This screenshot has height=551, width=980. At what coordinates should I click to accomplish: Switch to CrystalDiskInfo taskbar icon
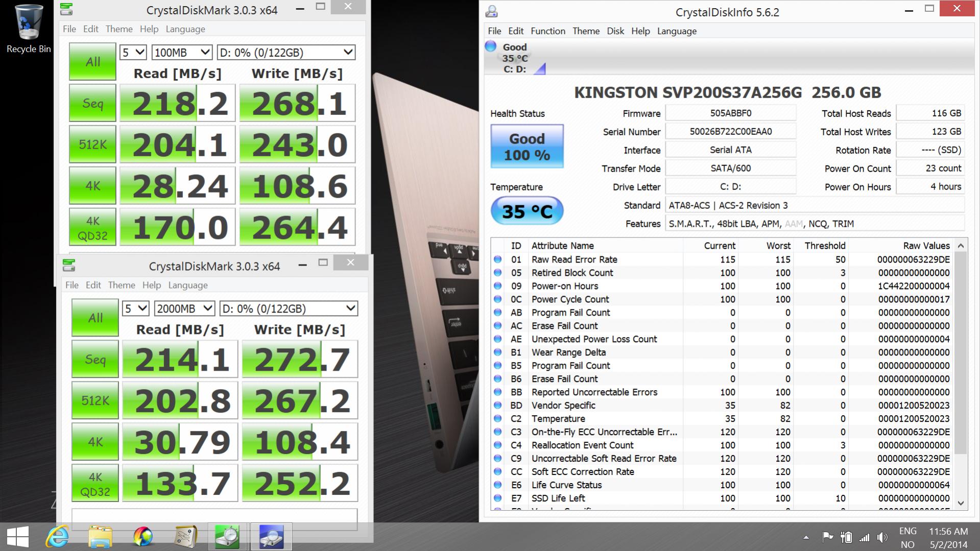tap(271, 537)
